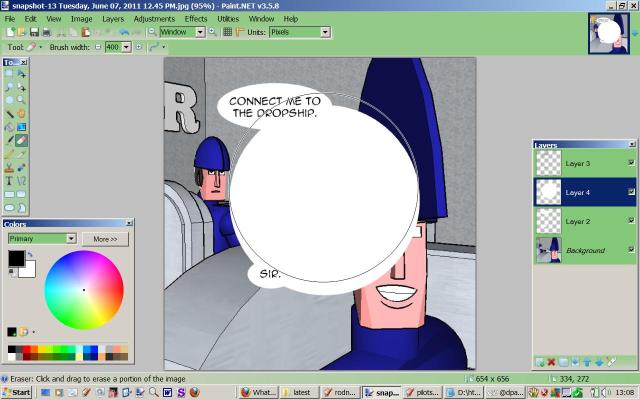Click the Delete Layer red X icon
The width and height of the screenshot is (640, 400).
(x=551, y=362)
